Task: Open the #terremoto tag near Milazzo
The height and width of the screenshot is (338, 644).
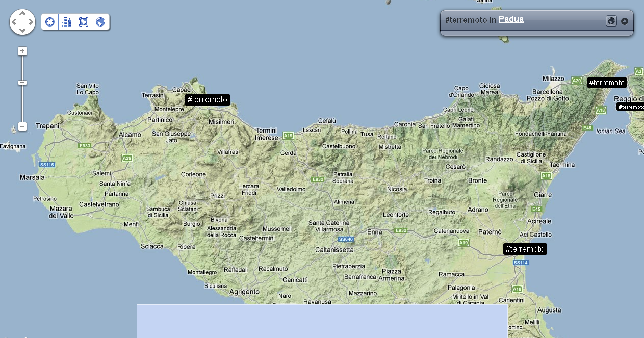Action: click(x=606, y=83)
